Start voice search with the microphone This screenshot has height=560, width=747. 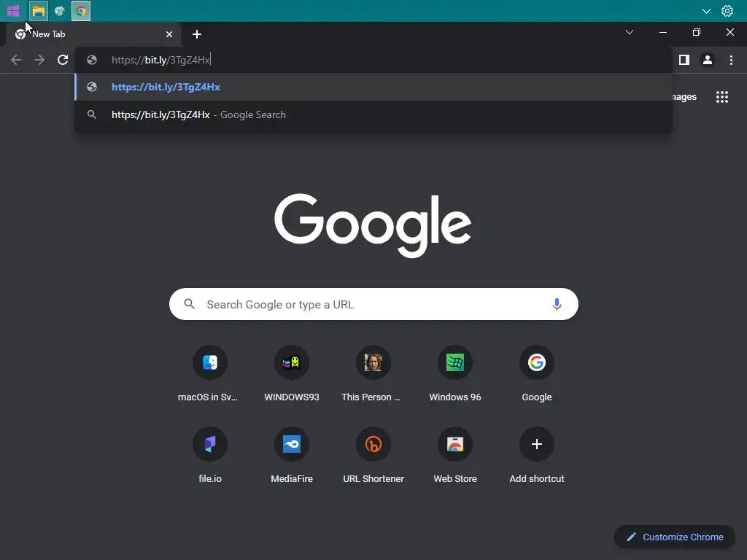pyautogui.click(x=557, y=304)
